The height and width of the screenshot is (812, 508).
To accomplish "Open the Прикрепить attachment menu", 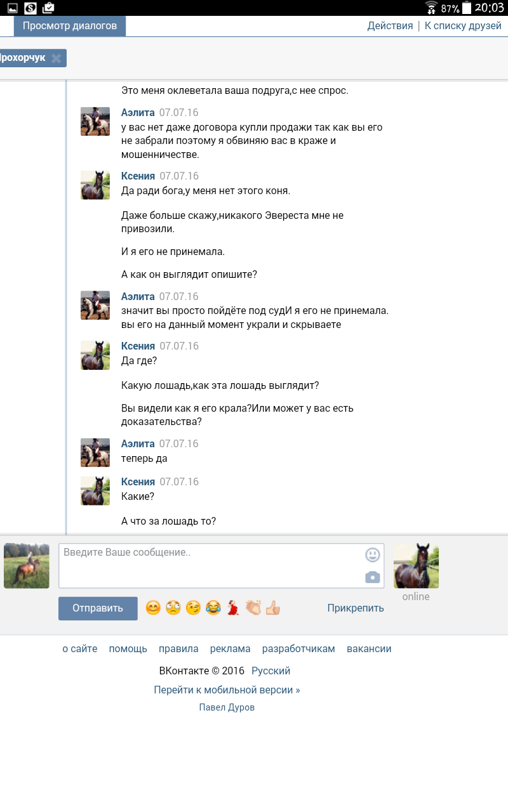I will [356, 608].
